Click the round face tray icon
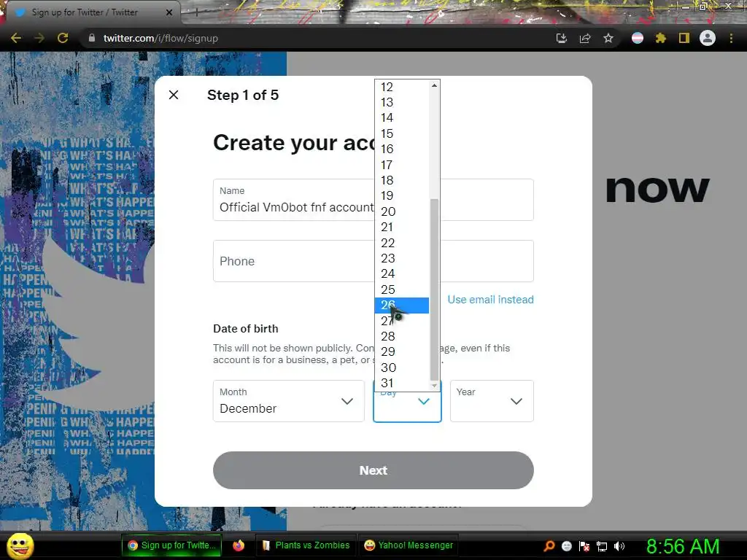Screen dimensions: 747x560 coord(566,546)
